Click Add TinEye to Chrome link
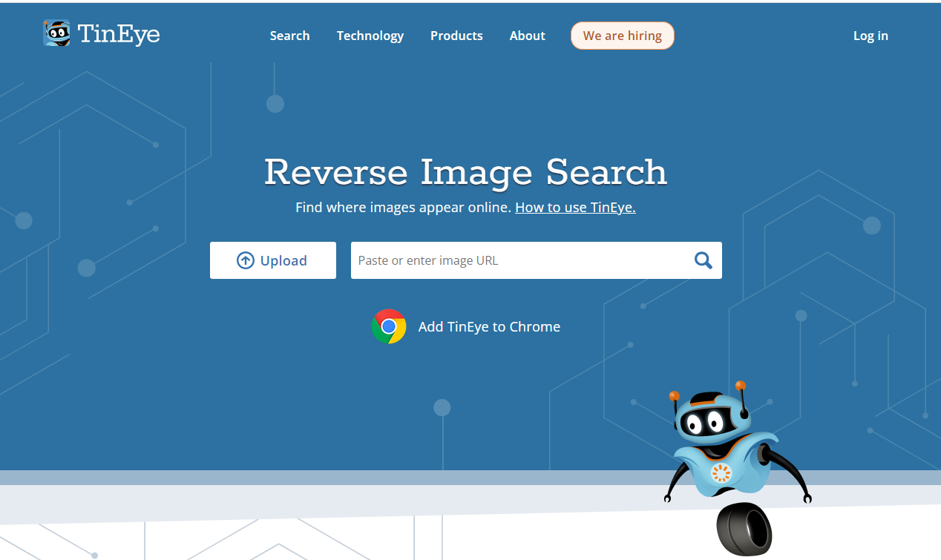 489,326
